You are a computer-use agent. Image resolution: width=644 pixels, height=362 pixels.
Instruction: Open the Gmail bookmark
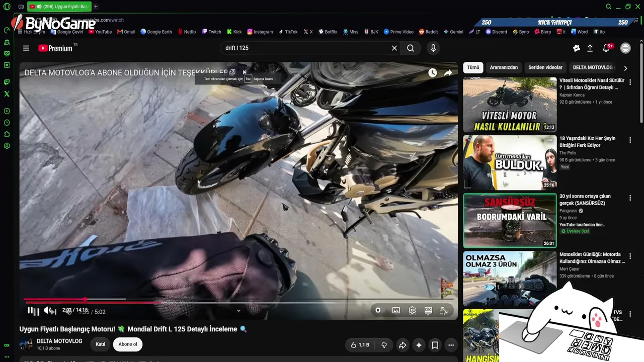(126, 32)
